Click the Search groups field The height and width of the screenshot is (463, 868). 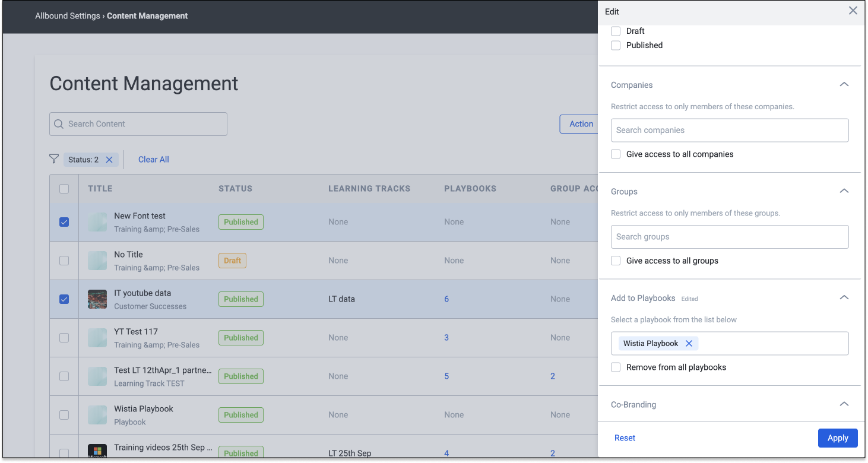pos(730,237)
